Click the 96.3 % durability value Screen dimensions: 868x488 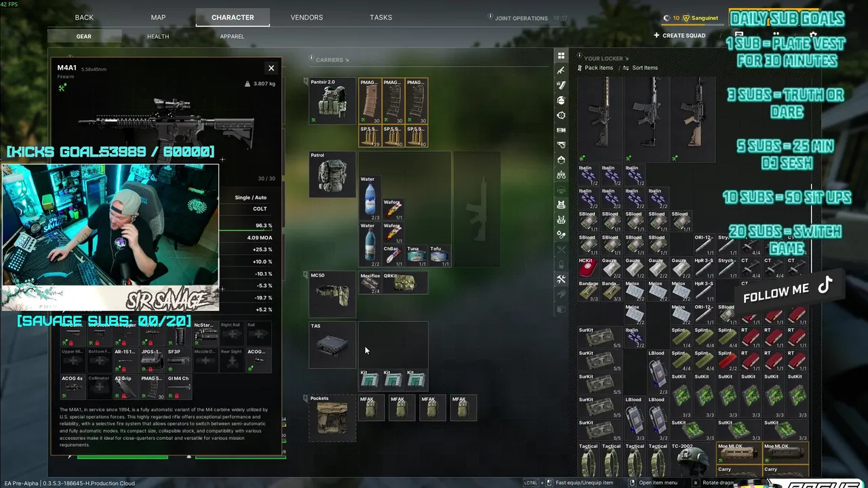click(264, 226)
